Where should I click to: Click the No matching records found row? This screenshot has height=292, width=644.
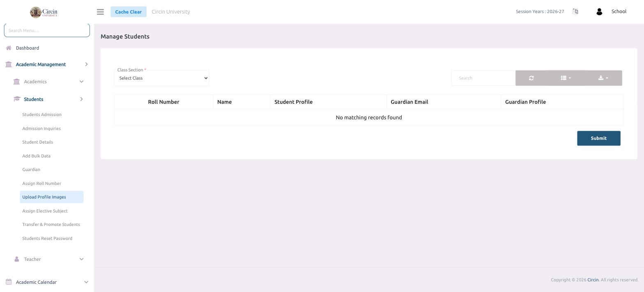(369, 117)
